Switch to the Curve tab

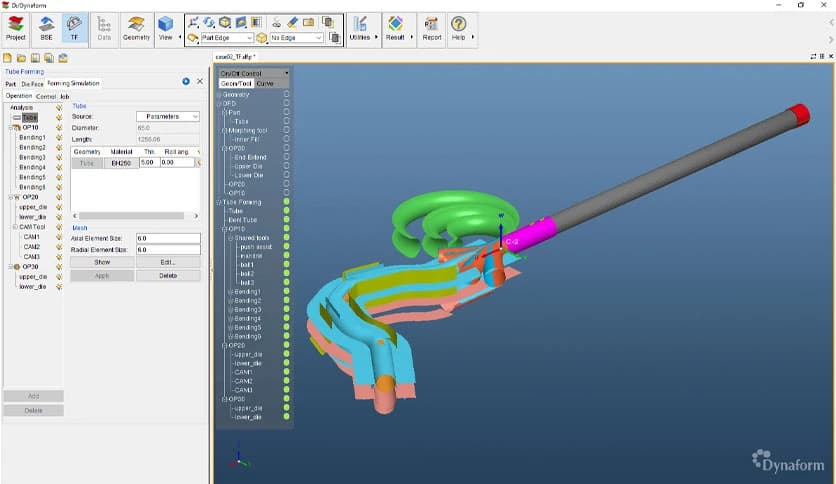tap(266, 84)
